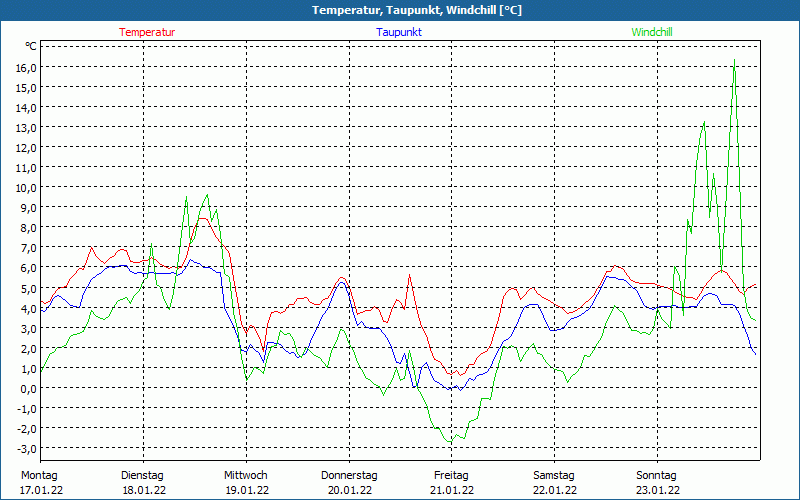Click the -3,0 y-axis value
This screenshot has height=500, width=800.
pos(27,448)
